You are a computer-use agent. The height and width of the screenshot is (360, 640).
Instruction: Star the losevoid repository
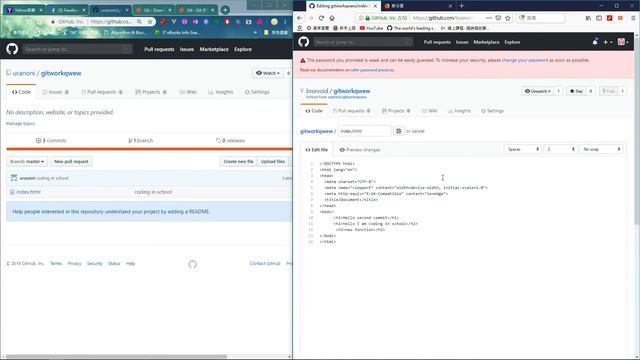click(x=576, y=91)
